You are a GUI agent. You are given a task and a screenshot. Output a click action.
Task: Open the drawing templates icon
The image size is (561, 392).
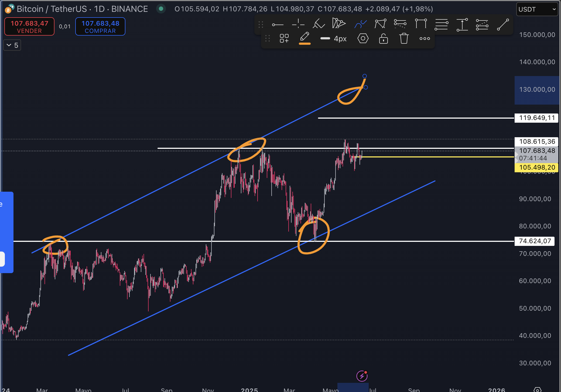(x=284, y=38)
